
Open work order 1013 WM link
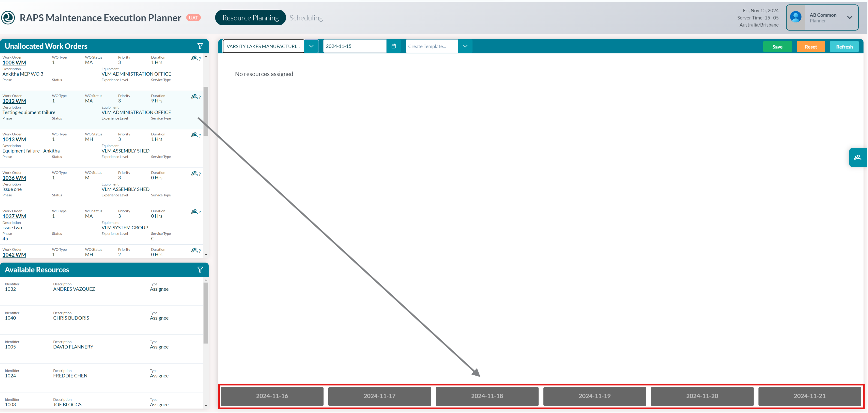(14, 139)
